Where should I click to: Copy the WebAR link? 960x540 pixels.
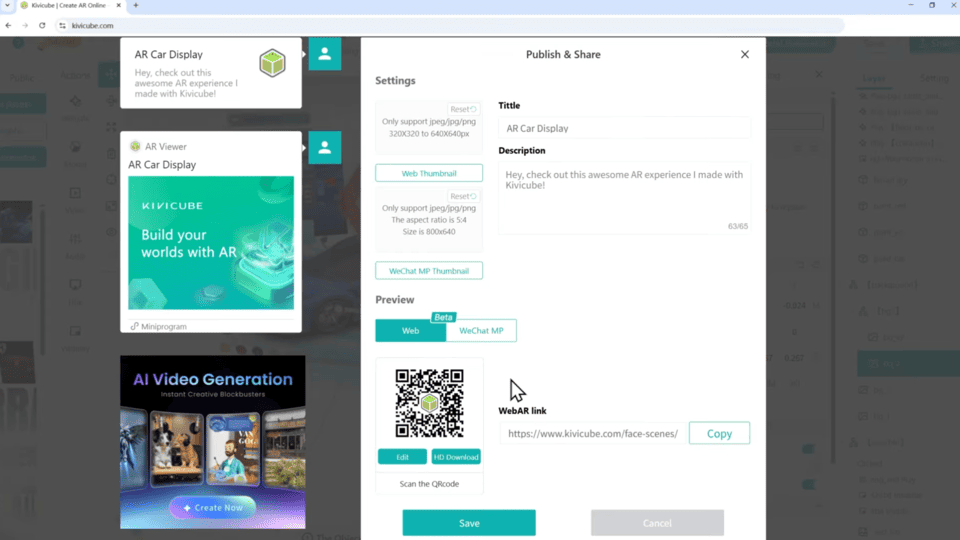pyautogui.click(x=719, y=433)
